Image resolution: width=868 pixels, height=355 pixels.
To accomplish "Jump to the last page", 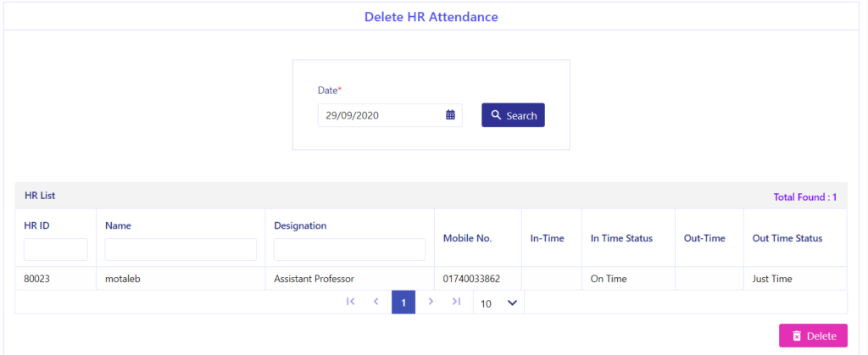I will point(456,302).
